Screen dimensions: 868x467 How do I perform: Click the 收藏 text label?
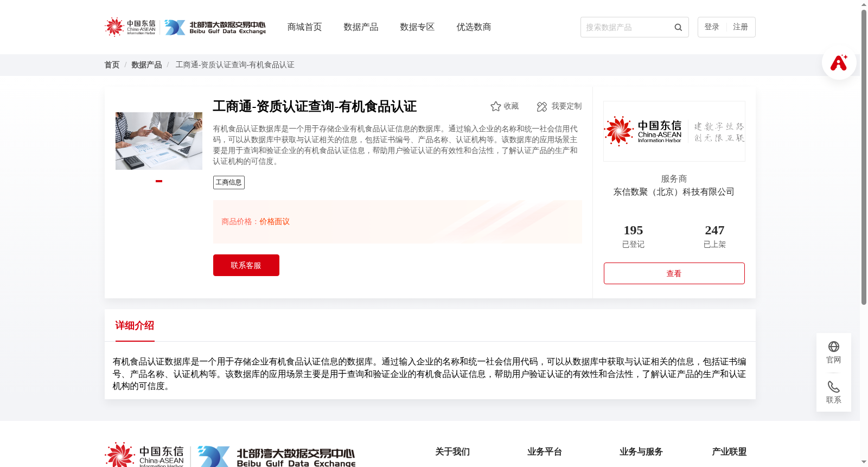click(x=511, y=106)
